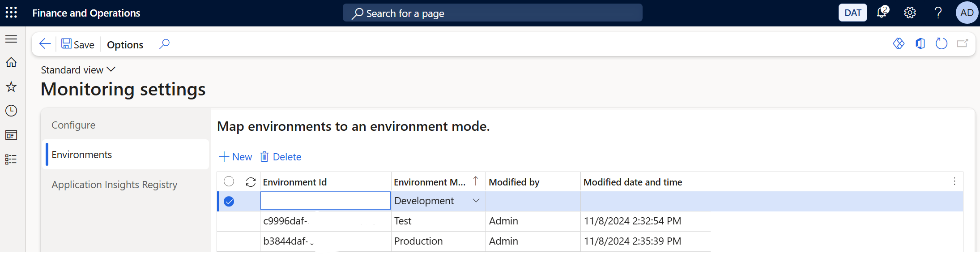The height and width of the screenshot is (254, 980).
Task: Switch to Application Insights Registry tab
Action: [114, 185]
